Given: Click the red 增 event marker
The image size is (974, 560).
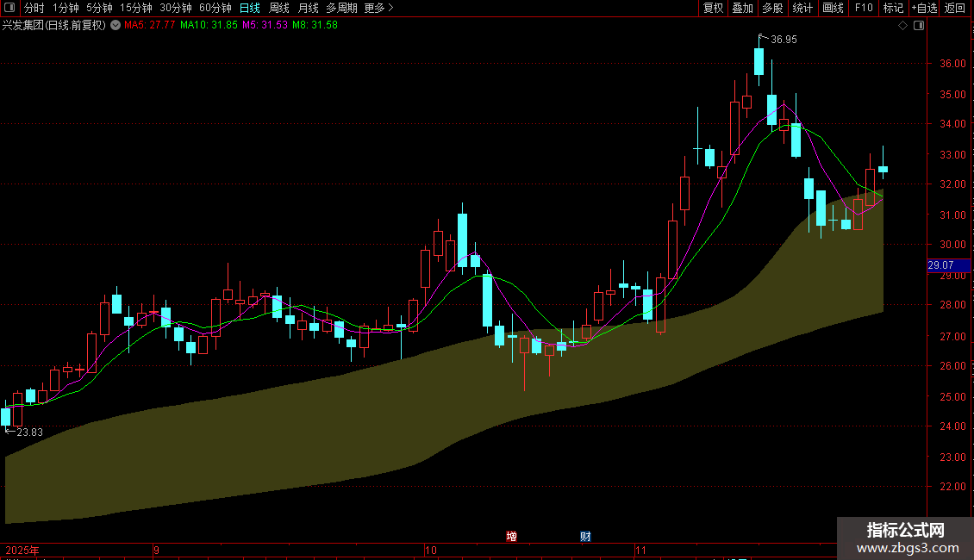Looking at the screenshot, I should coord(511,537).
